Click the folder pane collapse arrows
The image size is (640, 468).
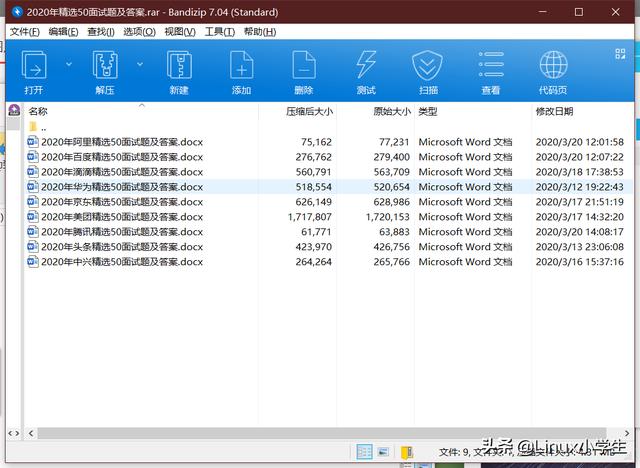[x=14, y=433]
